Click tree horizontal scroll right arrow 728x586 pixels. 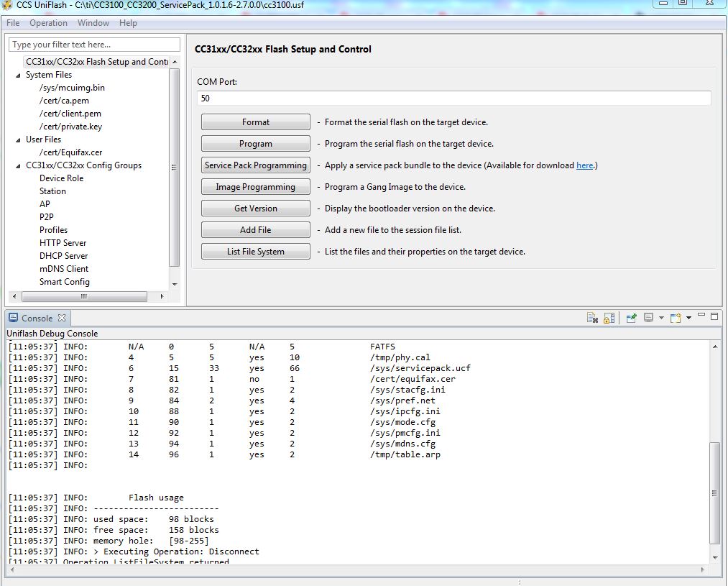click(x=162, y=296)
